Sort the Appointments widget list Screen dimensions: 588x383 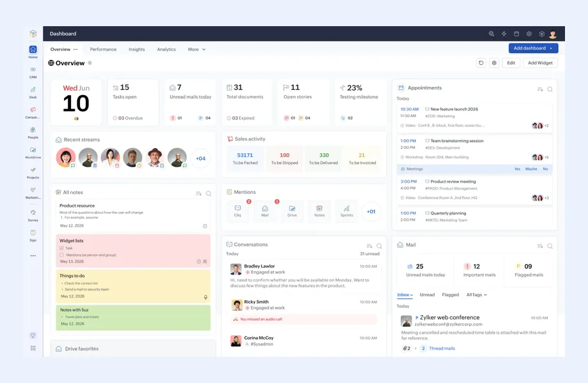(x=540, y=89)
